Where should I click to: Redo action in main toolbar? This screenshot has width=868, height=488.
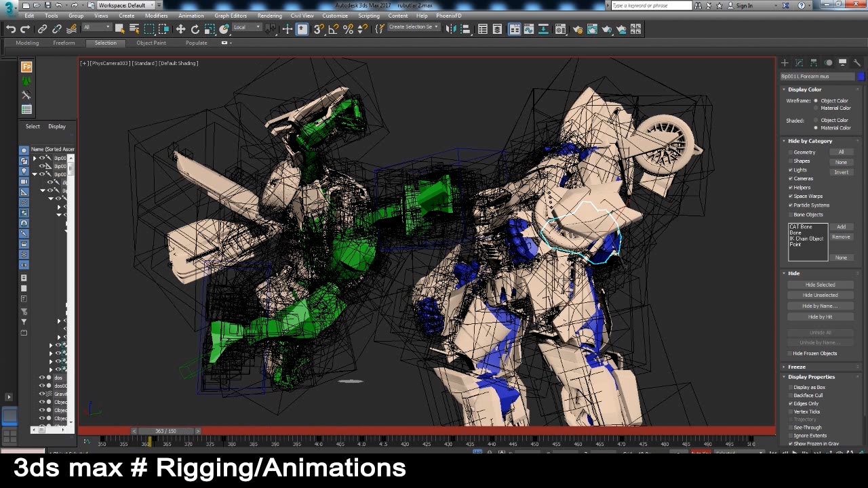tap(25, 29)
